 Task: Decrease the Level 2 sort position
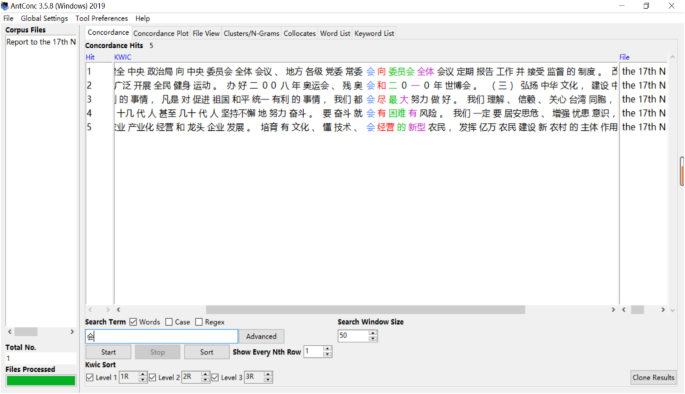click(205, 380)
